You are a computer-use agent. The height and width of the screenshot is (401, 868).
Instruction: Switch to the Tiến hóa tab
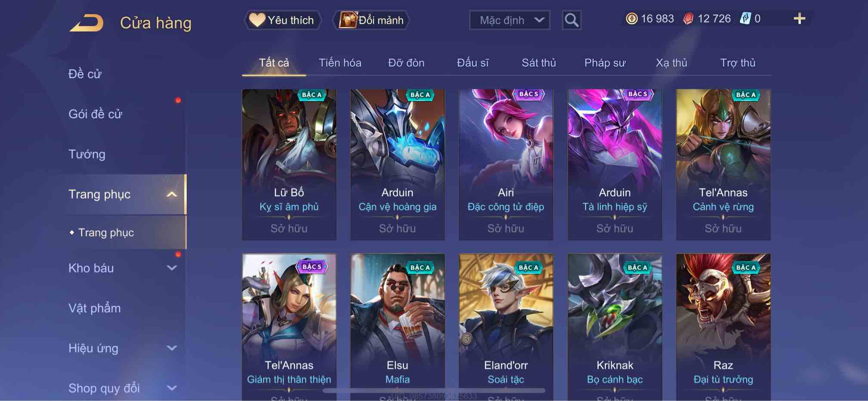[x=340, y=63]
